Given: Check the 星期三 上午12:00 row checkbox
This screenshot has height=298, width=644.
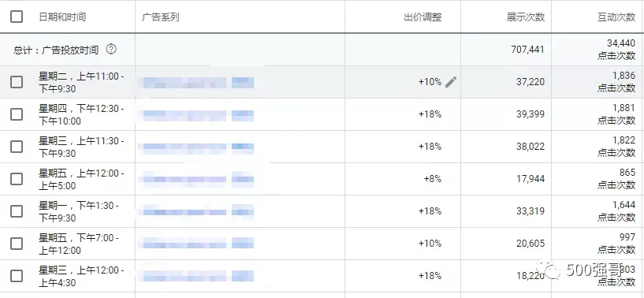Looking at the screenshot, I should point(17,276).
